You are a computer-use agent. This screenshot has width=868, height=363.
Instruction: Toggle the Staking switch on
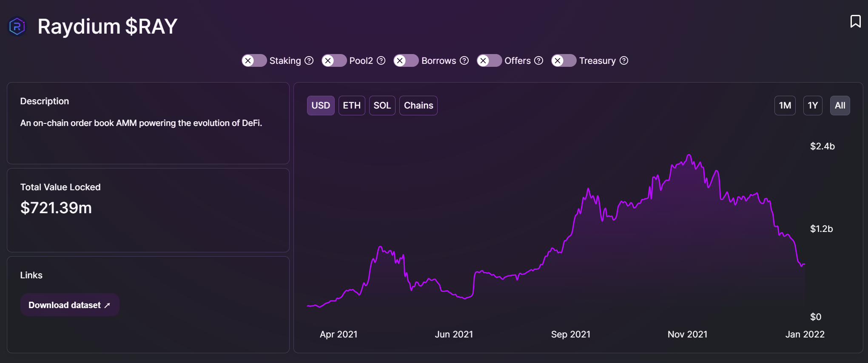coord(254,60)
